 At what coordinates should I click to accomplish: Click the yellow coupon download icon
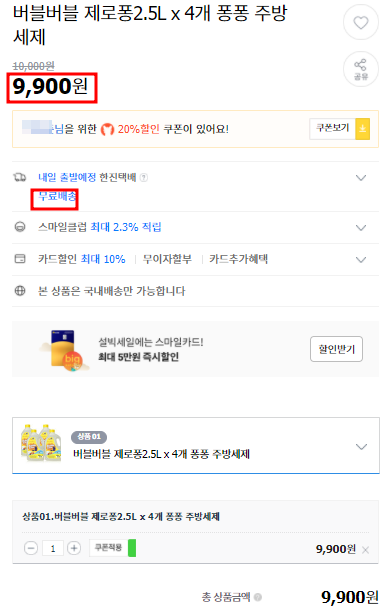click(362, 129)
